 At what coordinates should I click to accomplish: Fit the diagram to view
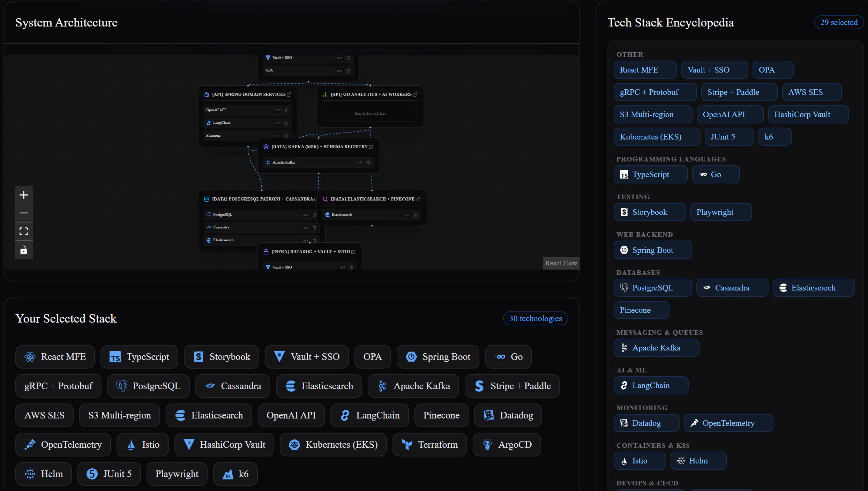(x=24, y=231)
